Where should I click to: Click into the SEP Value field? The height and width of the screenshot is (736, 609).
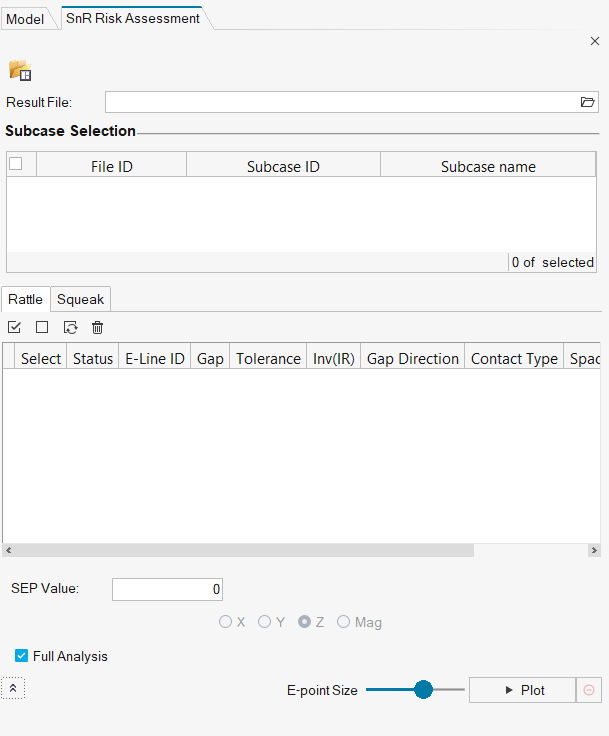click(167, 589)
